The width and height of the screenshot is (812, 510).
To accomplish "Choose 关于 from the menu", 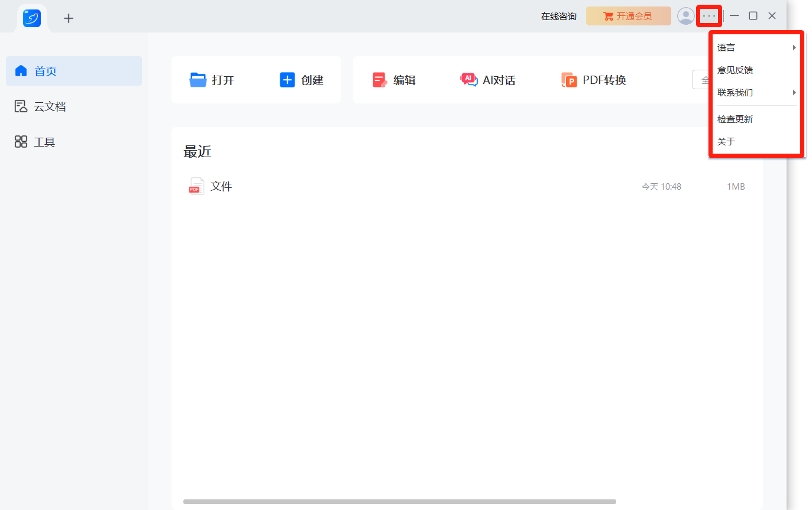I will 756,141.
